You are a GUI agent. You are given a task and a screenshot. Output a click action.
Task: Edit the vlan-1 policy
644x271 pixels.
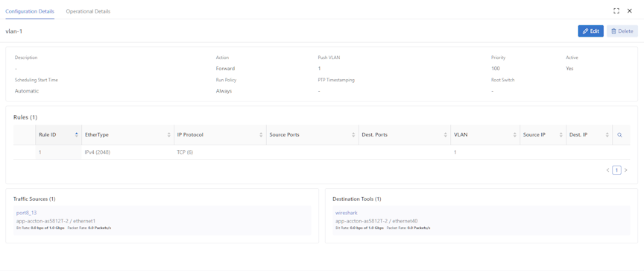tap(590, 31)
